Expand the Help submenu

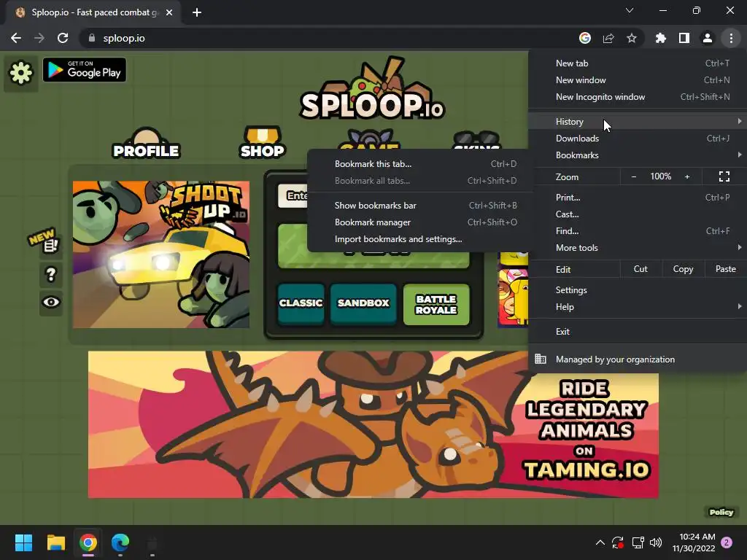pyautogui.click(x=638, y=307)
